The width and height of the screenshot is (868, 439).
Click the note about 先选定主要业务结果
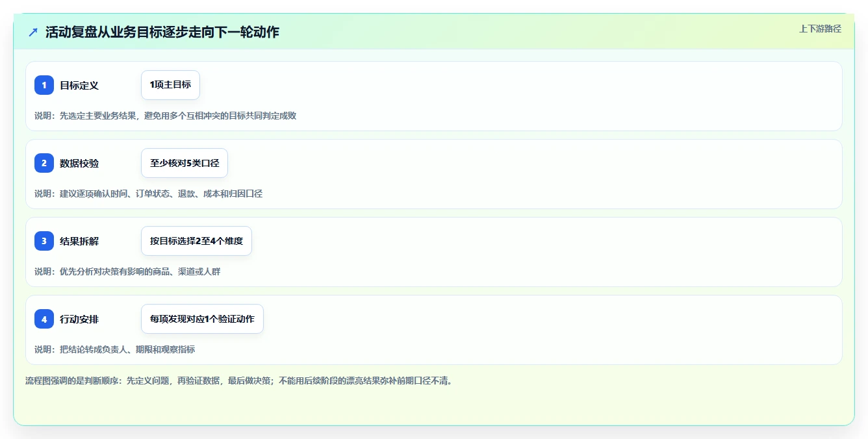tap(166, 116)
